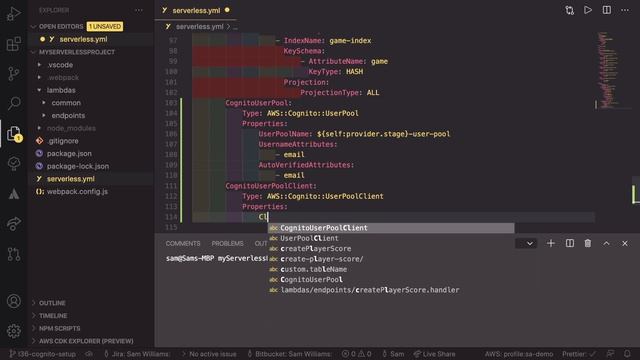Open the Extensions view
Viewport: 640px width, 360px height.
14,44
